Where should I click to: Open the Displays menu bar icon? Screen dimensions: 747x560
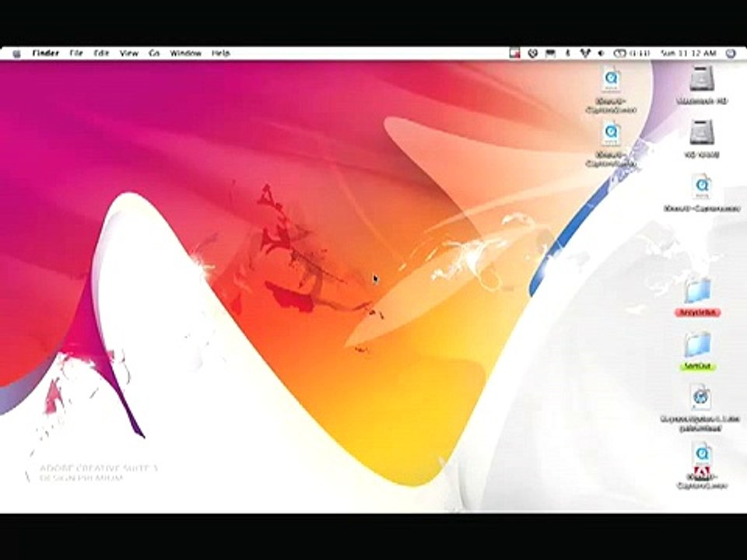click(x=550, y=54)
